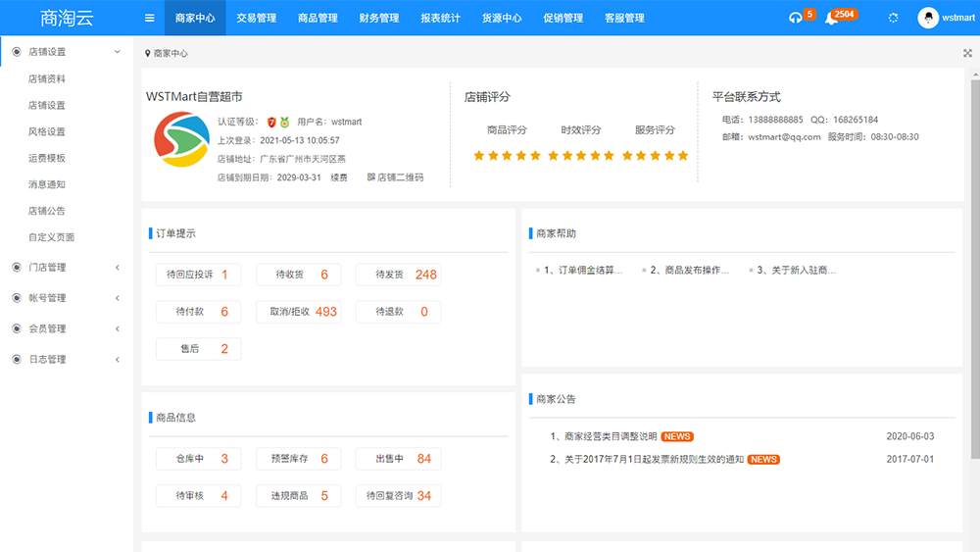Click the WSTMart shop logo image

[x=181, y=139]
